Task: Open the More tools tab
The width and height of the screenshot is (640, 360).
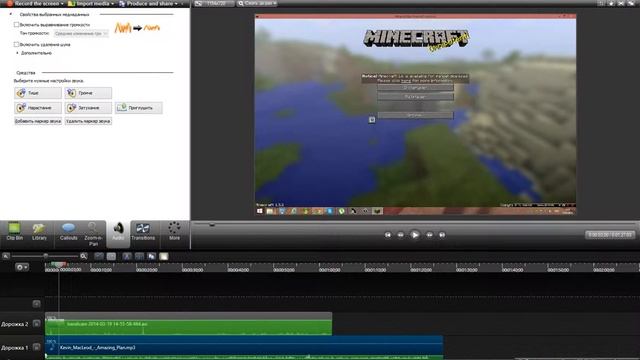Action: [174, 232]
